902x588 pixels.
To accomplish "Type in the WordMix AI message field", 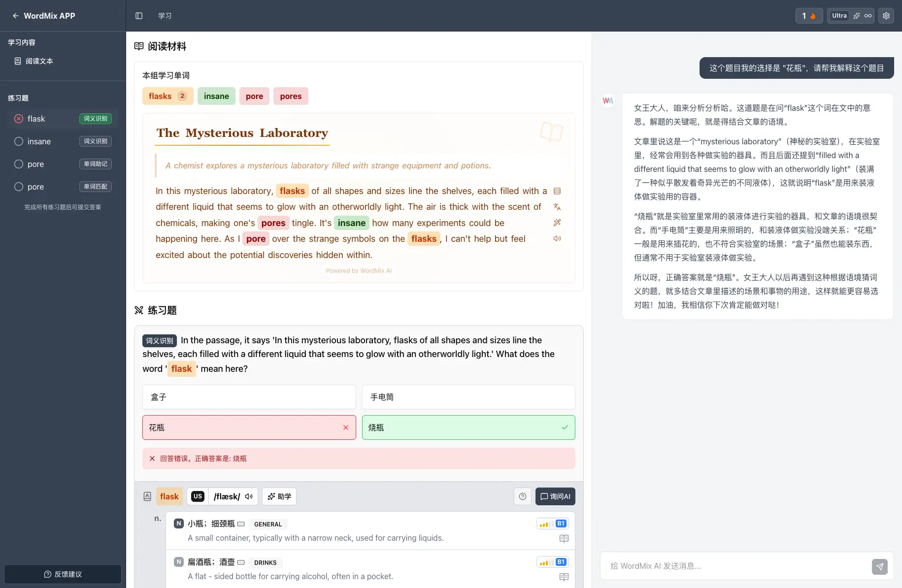I will [734, 566].
